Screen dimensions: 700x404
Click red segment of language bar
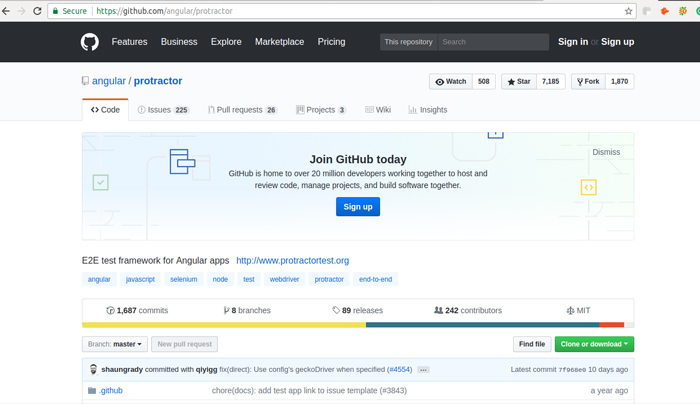[612, 325]
